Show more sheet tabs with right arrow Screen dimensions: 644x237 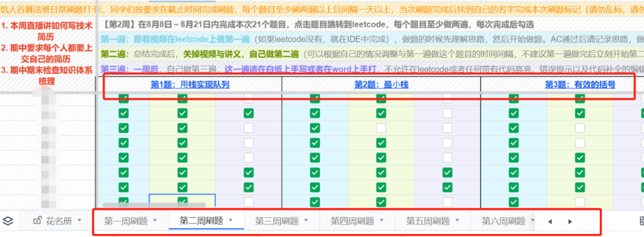point(569,222)
